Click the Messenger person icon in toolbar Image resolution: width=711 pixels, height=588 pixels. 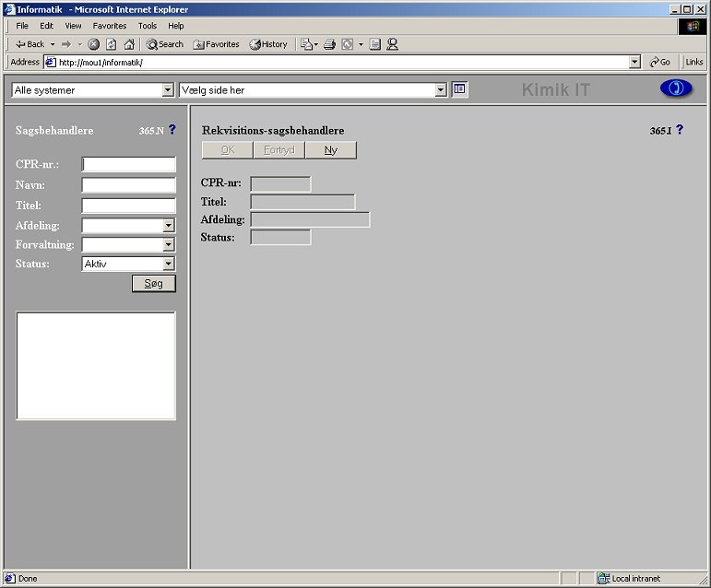[x=392, y=44]
